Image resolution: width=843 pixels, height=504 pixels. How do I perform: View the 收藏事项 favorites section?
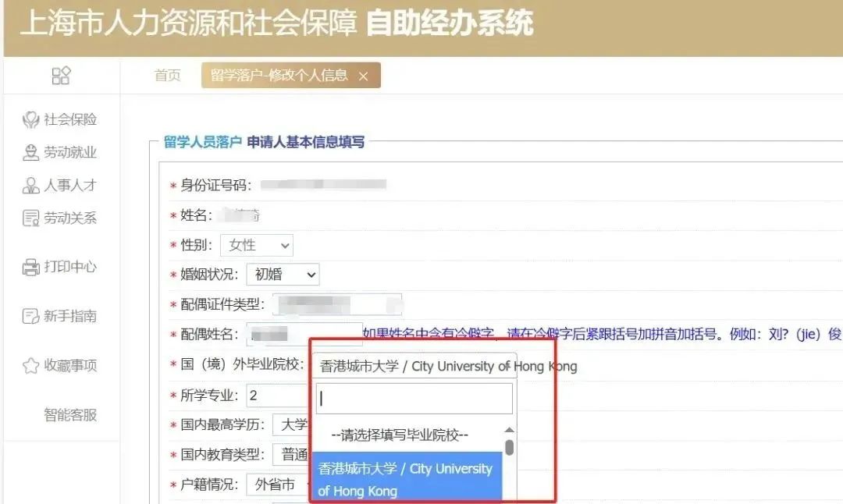coord(59,364)
